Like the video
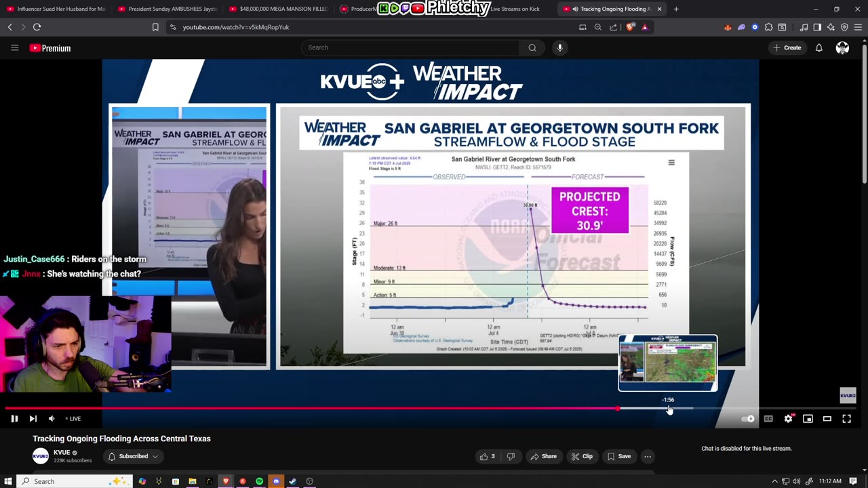This screenshot has height=488, width=868. 488,456
